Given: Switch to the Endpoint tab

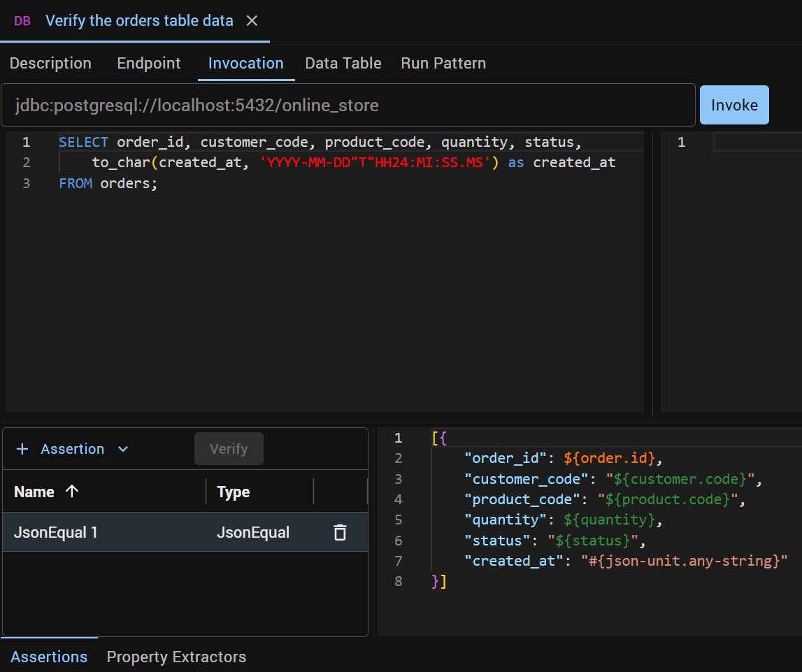Looking at the screenshot, I should pos(149,63).
